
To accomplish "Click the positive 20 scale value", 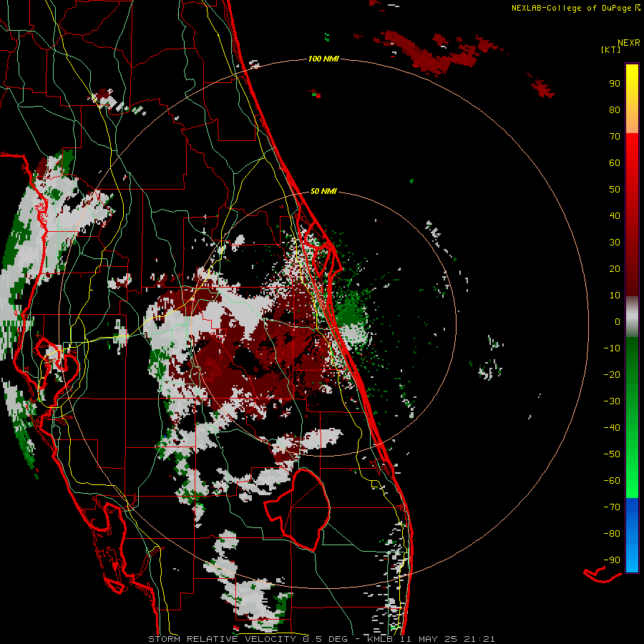I will pyautogui.click(x=615, y=268).
